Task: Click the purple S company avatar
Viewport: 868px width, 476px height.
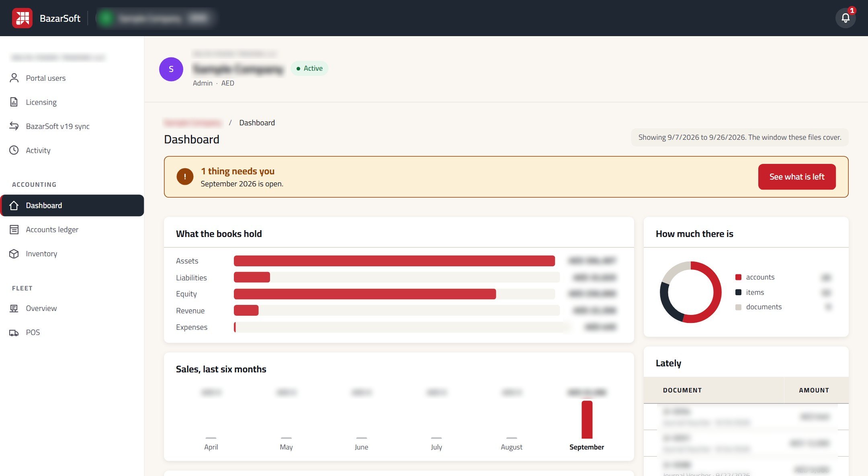Action: [x=171, y=69]
